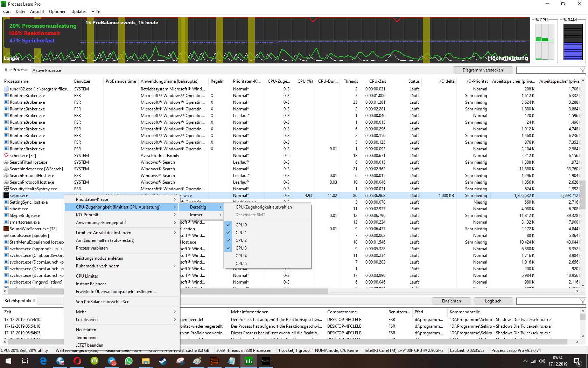This screenshot has height=368, width=588.
Task: Choose Prozess verbieten from context menu
Action: 121,248
